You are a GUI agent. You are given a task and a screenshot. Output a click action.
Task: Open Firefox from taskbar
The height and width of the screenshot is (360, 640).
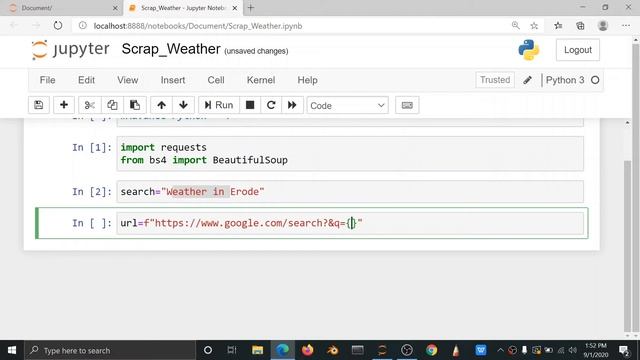[x=307, y=350]
